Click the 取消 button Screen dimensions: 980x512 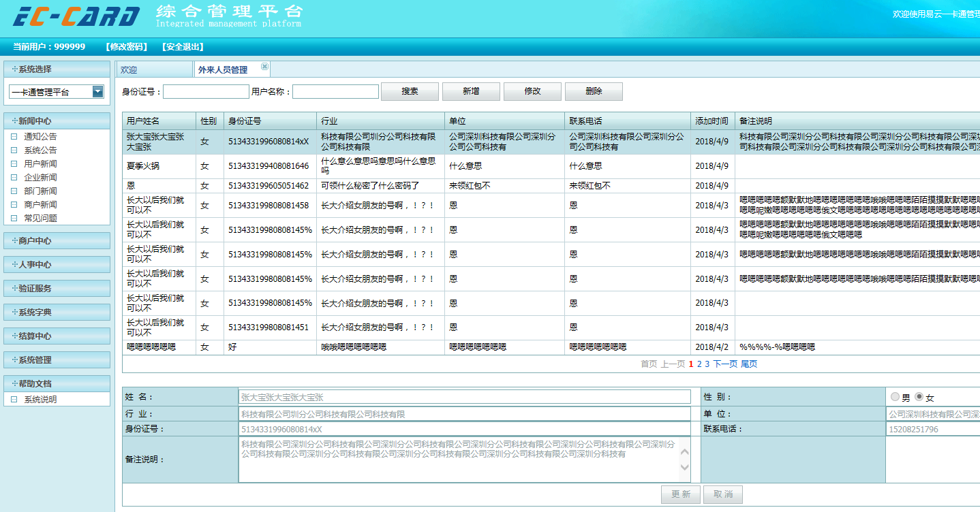point(723,494)
